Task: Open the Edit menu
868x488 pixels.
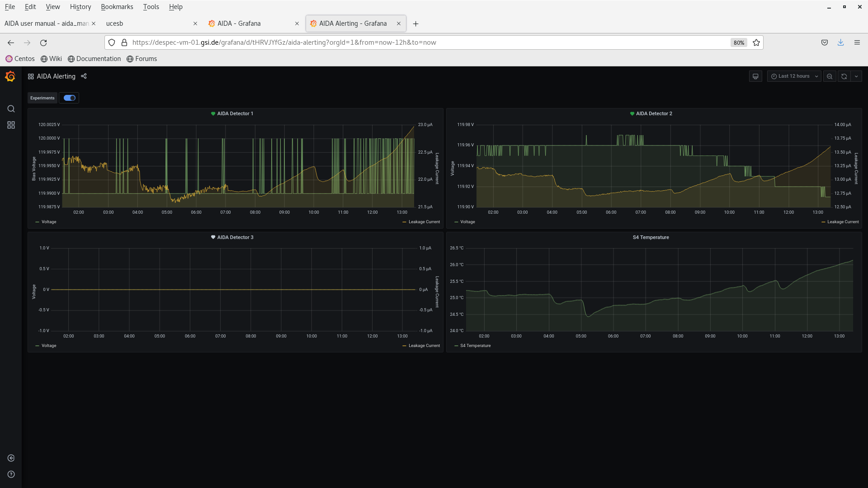Action: click(30, 7)
